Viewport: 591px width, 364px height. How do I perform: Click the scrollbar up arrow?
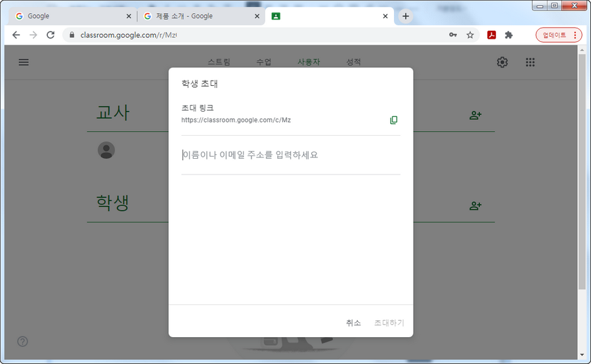pyautogui.click(x=582, y=50)
